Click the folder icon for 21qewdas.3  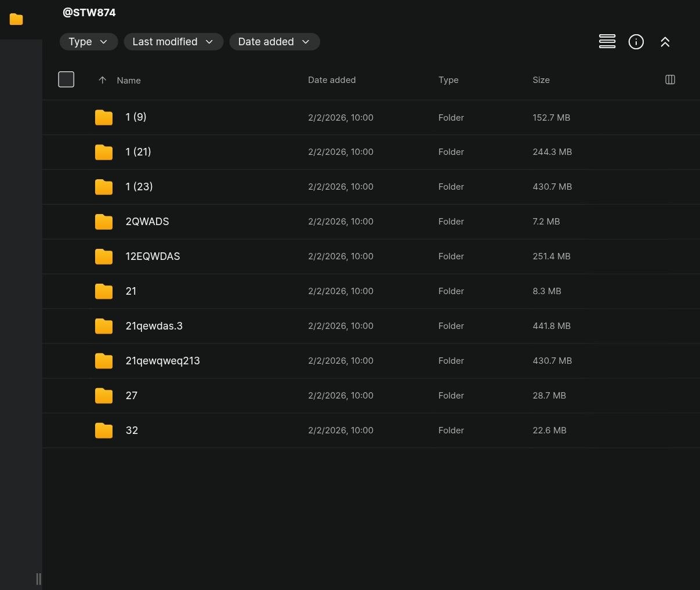[104, 326]
